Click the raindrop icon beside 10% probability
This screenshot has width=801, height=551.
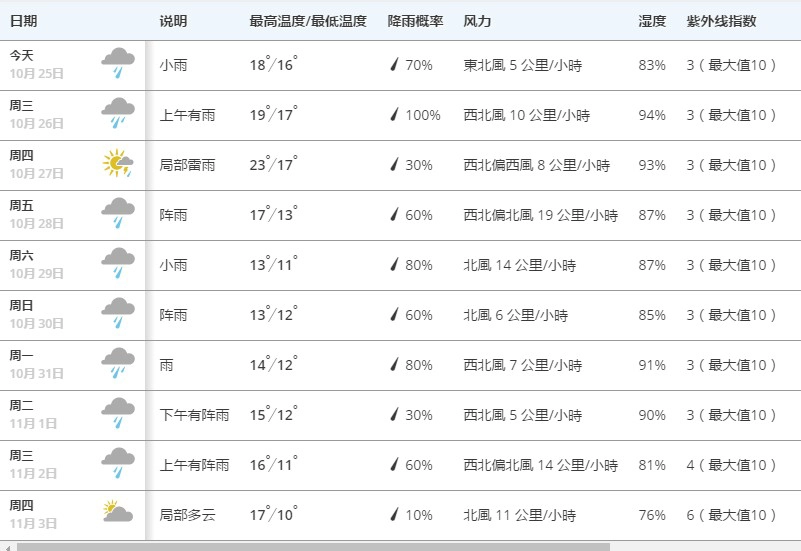pos(394,514)
